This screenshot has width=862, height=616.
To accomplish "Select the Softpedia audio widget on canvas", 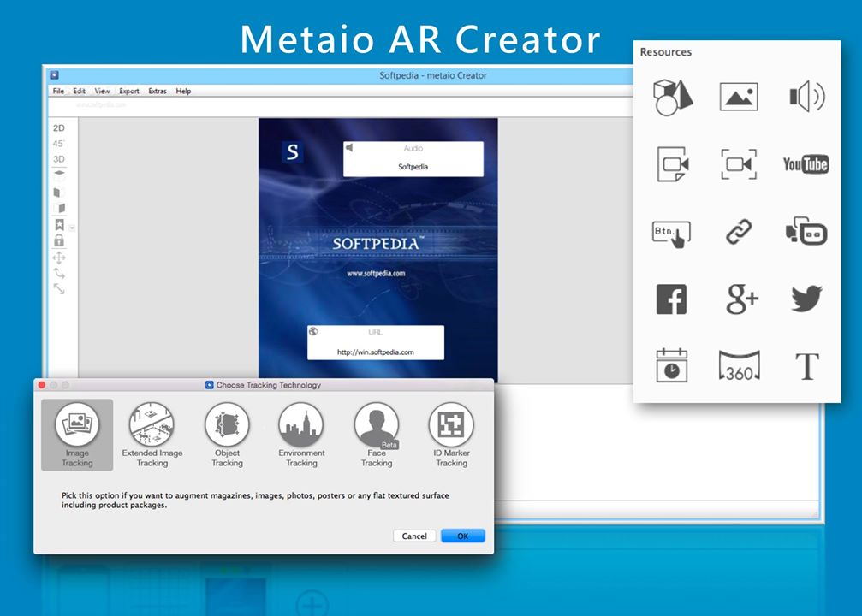I will (x=413, y=159).
